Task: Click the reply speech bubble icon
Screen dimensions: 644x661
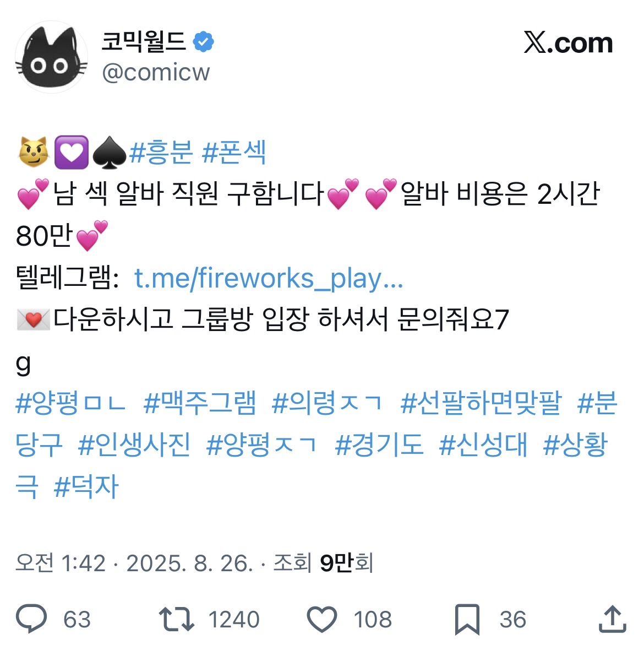Action: (x=32, y=619)
